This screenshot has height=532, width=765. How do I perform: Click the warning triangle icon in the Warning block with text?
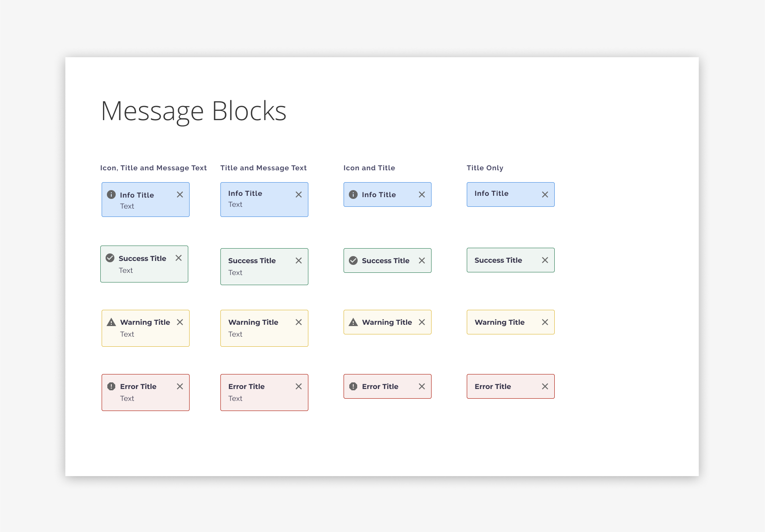coord(111,322)
